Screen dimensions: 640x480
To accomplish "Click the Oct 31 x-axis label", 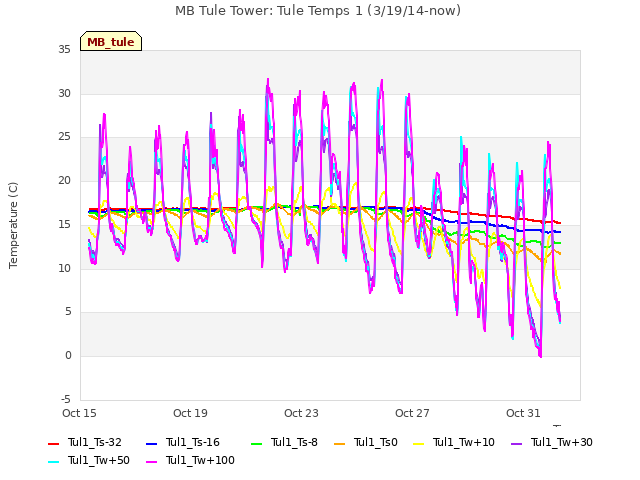I will [523, 413].
